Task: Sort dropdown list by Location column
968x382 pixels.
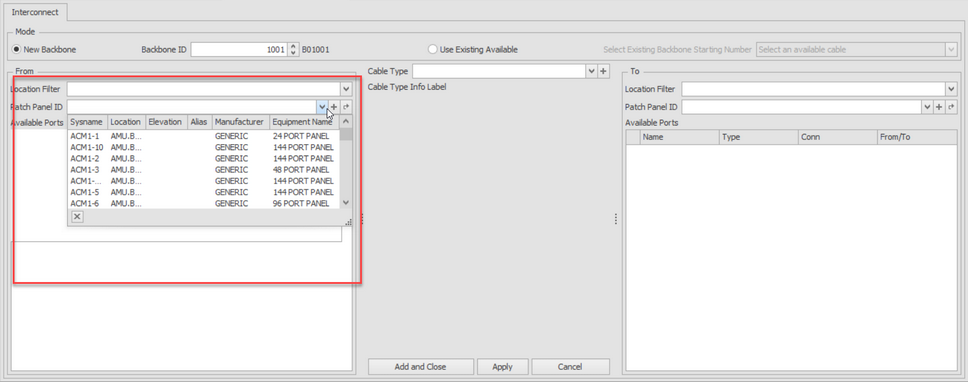Action: point(127,122)
